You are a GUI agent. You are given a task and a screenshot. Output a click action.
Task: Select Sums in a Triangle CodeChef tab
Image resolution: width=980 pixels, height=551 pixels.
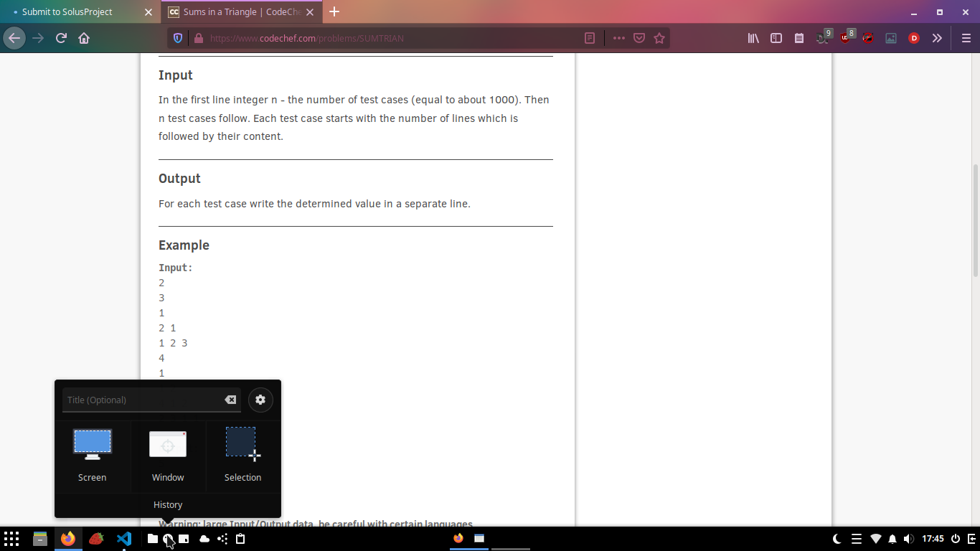pos(242,12)
